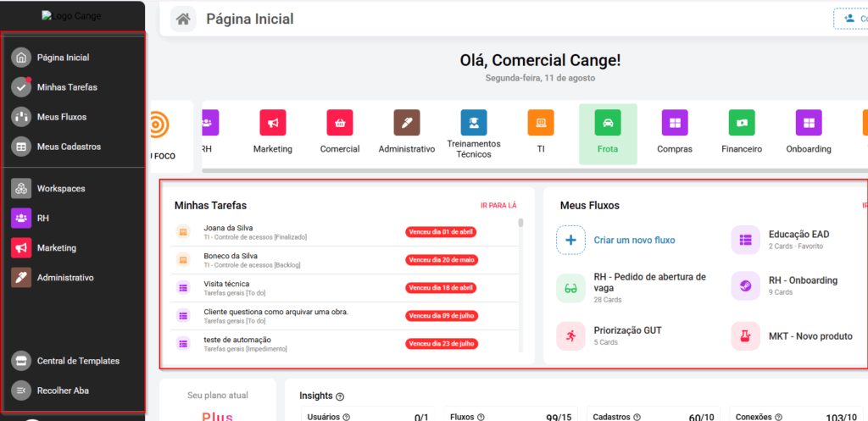Select the Treinamentos Técnicos icon tile
868x421 pixels.
click(x=474, y=123)
